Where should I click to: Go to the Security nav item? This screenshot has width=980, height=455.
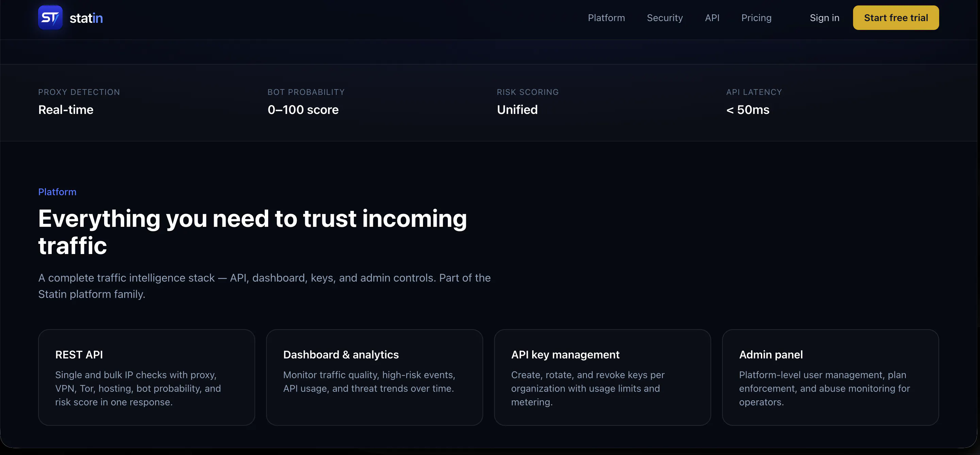(x=665, y=18)
